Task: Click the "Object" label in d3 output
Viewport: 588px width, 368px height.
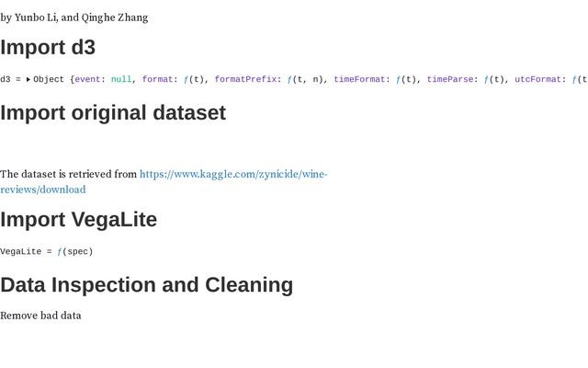Action: point(49,80)
